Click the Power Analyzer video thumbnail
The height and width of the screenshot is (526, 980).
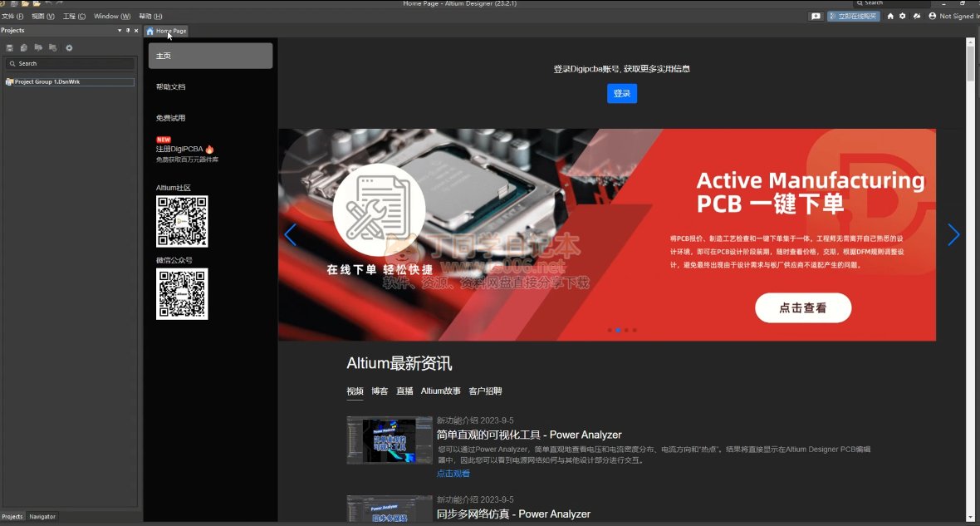click(x=389, y=440)
